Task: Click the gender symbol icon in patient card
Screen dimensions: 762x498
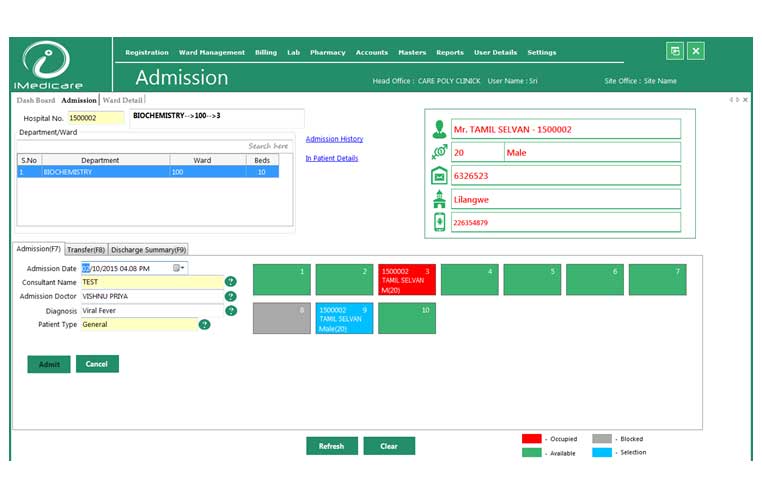Action: point(439,152)
